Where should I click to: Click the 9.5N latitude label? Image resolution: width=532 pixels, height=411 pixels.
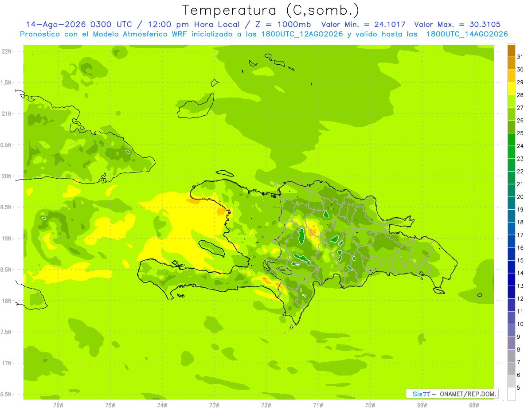(x=6, y=207)
